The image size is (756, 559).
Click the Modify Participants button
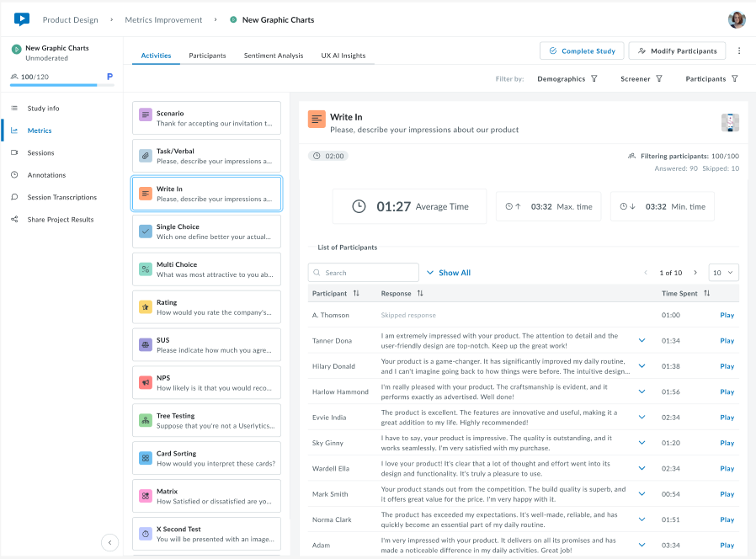click(x=677, y=51)
